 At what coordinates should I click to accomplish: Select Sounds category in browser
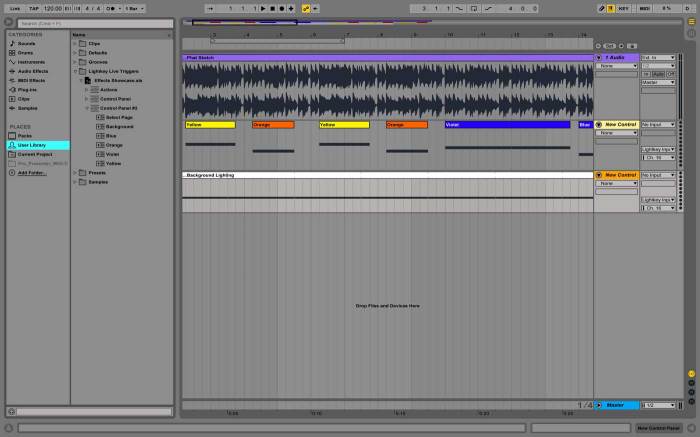point(25,44)
